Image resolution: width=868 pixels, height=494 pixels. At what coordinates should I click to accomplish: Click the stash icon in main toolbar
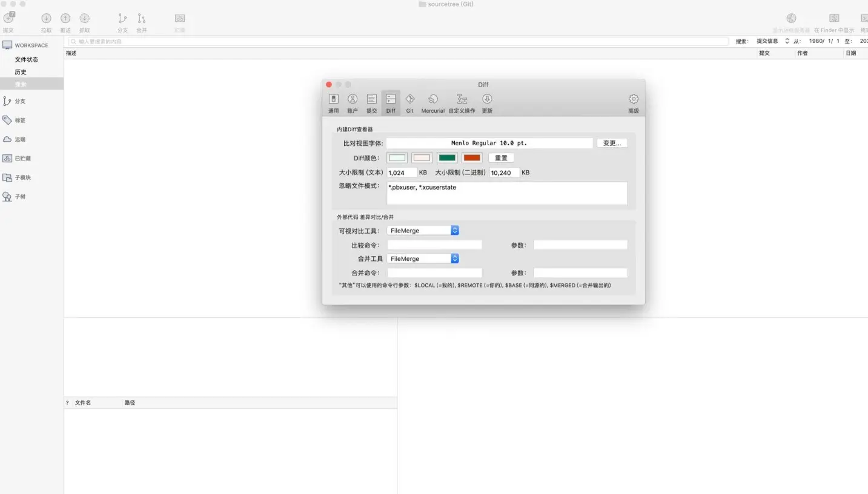(x=180, y=18)
